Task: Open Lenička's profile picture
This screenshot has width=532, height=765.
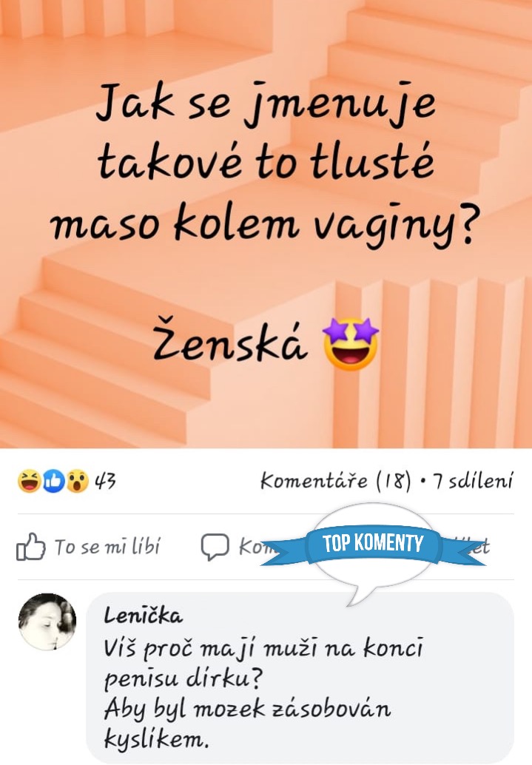Action: pyautogui.click(x=47, y=621)
